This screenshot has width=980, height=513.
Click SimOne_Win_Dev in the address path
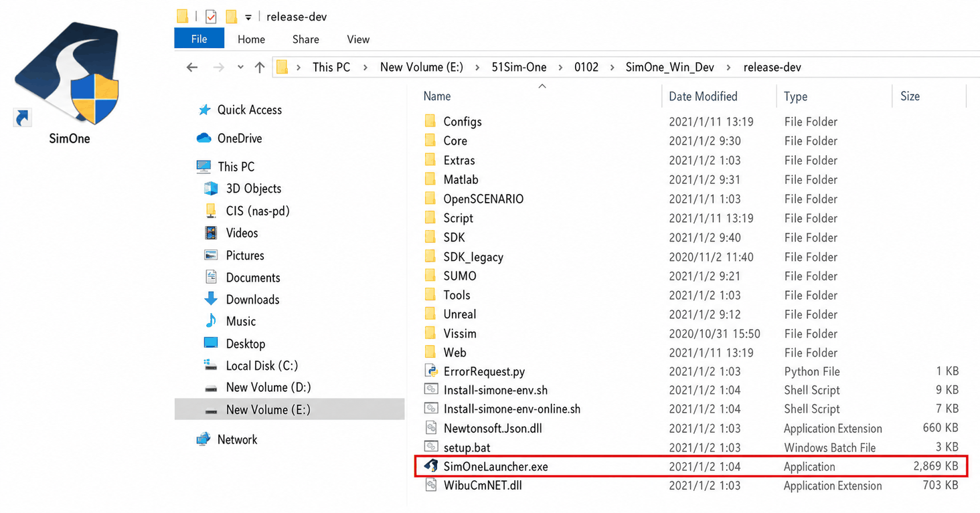669,67
